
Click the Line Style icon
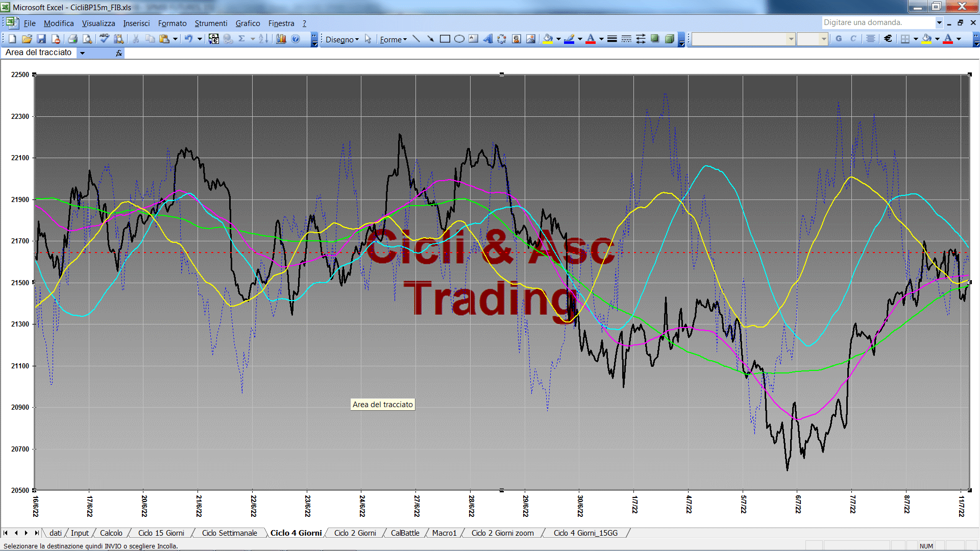pyautogui.click(x=612, y=39)
